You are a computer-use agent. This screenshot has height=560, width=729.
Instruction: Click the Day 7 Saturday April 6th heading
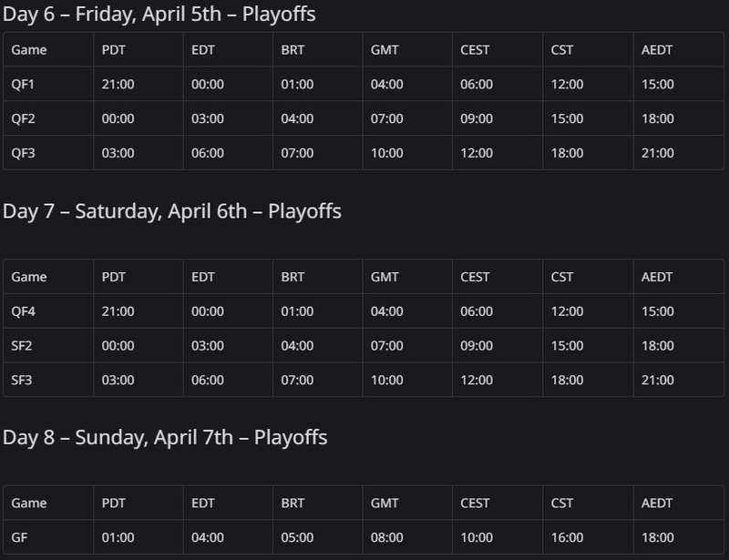coord(172,211)
